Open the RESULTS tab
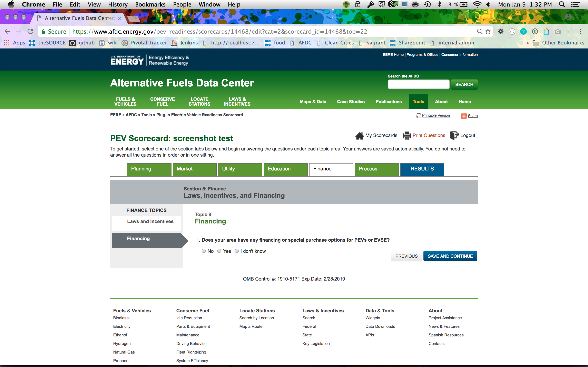The width and height of the screenshot is (588, 367). [x=422, y=169]
